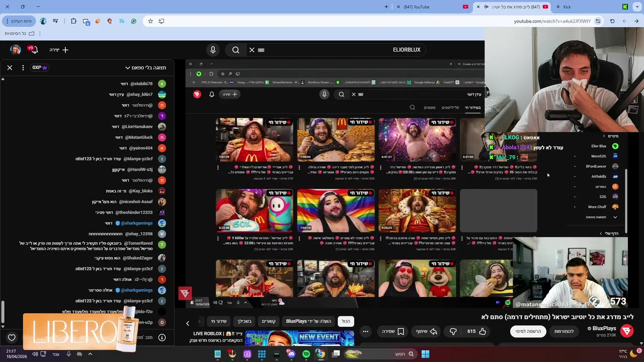Show hidden system tray icons

pyautogui.click(x=90, y=354)
